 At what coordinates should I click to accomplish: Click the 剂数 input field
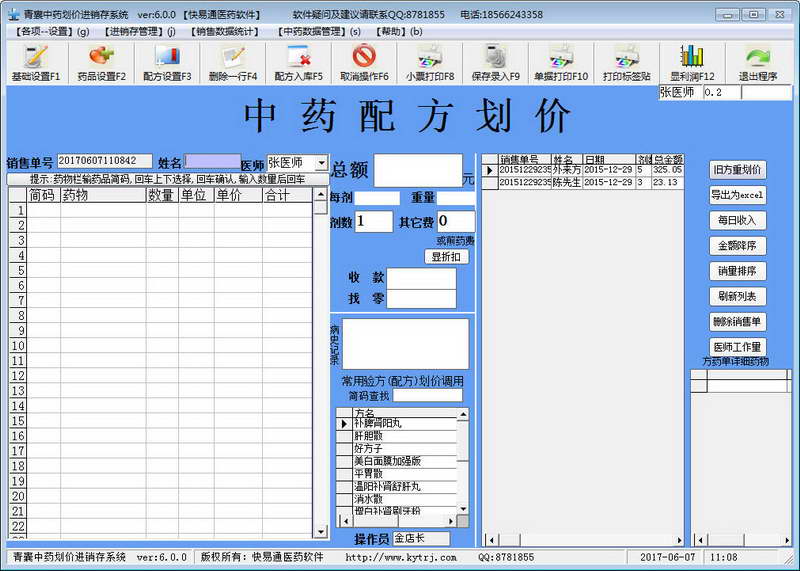[373, 222]
